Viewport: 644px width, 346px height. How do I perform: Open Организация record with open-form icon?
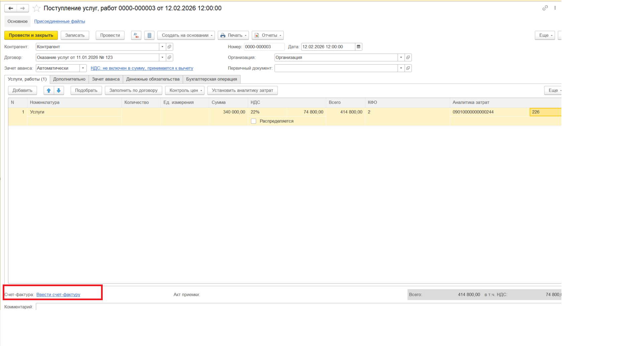[x=408, y=57]
